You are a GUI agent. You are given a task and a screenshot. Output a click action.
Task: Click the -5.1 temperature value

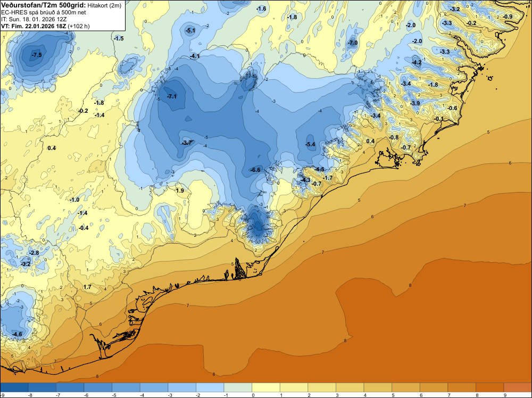(x=190, y=30)
